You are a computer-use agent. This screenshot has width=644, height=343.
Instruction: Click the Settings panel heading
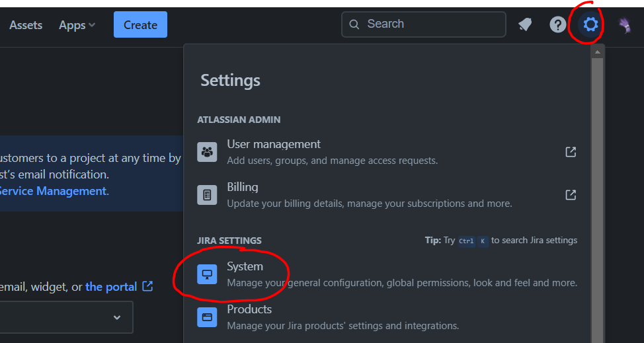(230, 81)
